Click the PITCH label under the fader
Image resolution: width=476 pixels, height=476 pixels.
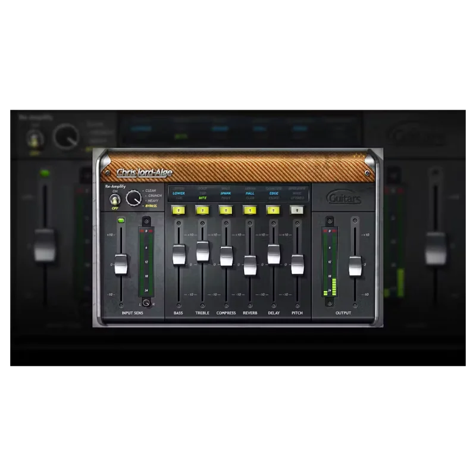tap(297, 313)
